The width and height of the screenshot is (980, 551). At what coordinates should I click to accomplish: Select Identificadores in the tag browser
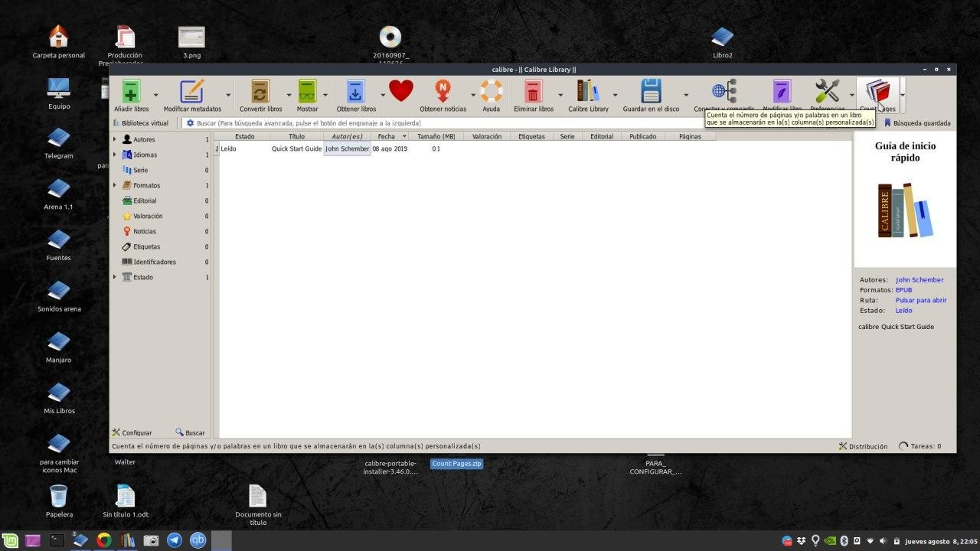pyautogui.click(x=155, y=262)
